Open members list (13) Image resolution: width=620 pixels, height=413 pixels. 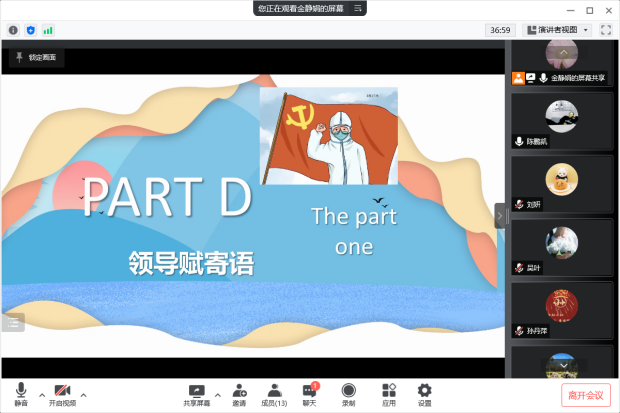click(274, 394)
